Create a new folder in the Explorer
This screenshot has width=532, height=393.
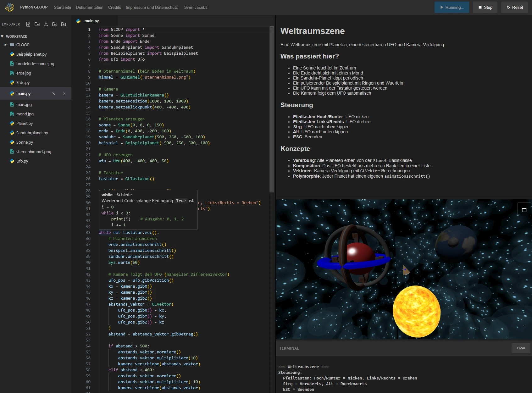tap(37, 24)
